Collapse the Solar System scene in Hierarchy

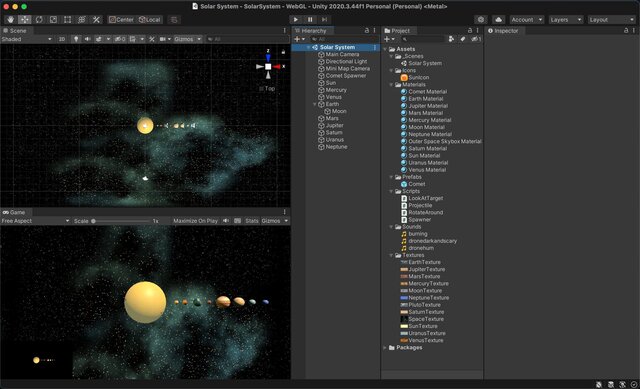click(x=308, y=47)
